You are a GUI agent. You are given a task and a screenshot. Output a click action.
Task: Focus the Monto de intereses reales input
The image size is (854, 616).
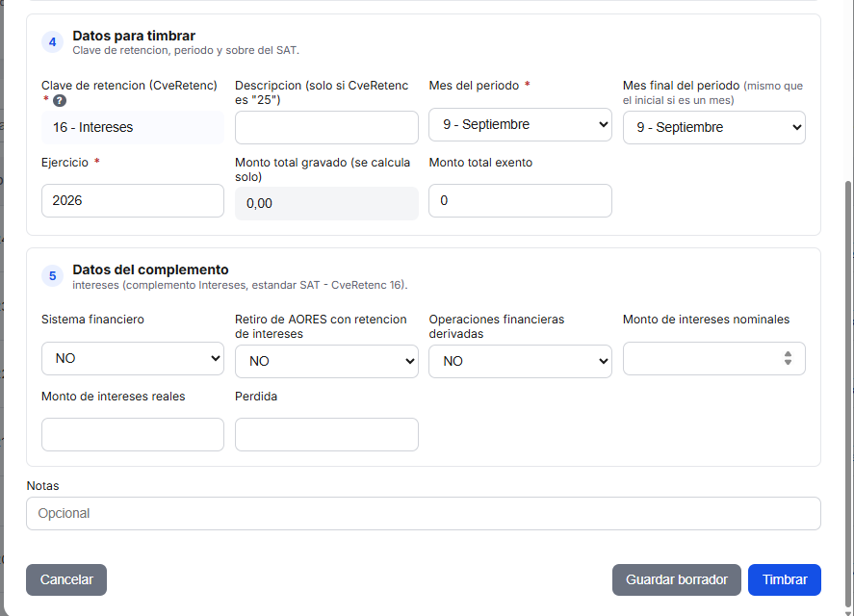pos(133,435)
